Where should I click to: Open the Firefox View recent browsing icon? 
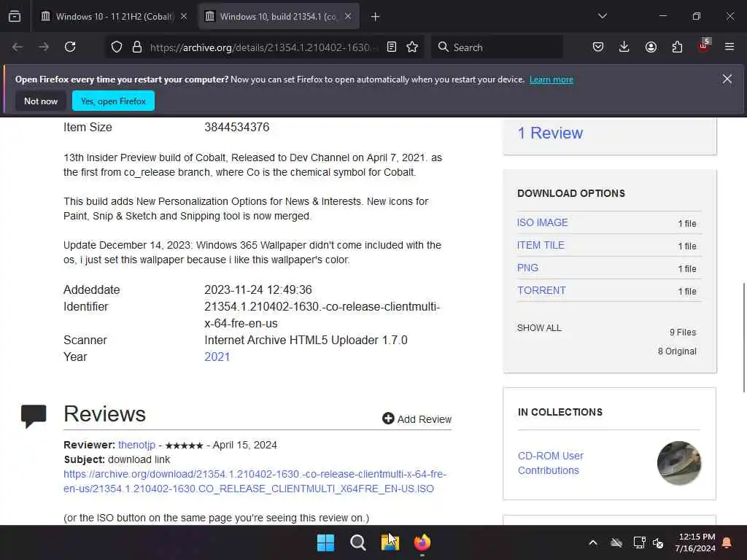click(x=15, y=17)
